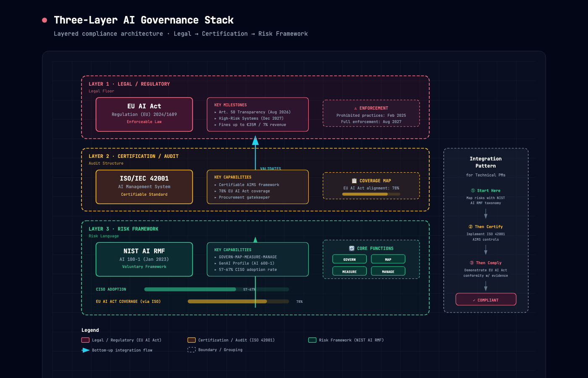This screenshot has width=588, height=378.
Task: Click the COMPLIANT button
Action: [486, 299]
